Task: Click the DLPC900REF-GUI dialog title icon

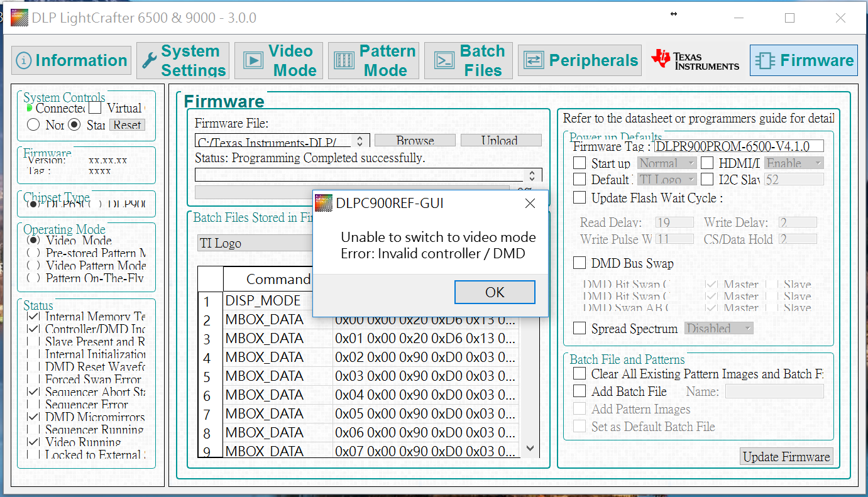Action: [324, 203]
